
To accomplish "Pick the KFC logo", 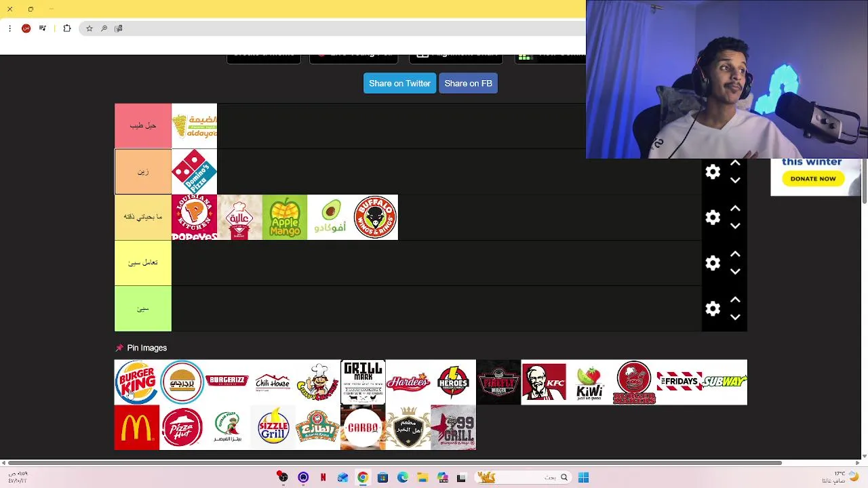I will coord(544,382).
